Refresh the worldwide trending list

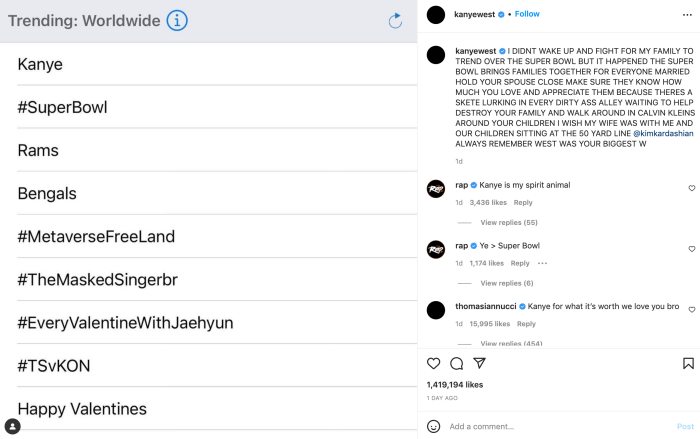pos(395,20)
